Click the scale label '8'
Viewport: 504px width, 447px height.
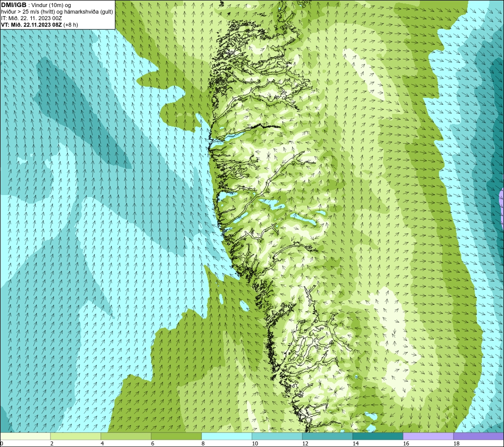tap(204, 443)
